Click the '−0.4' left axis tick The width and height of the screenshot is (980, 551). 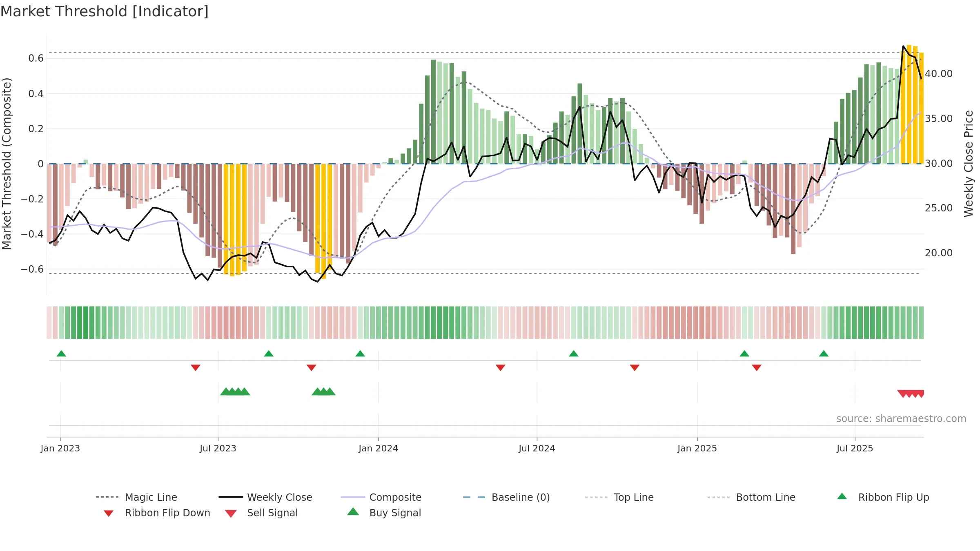coord(32,234)
